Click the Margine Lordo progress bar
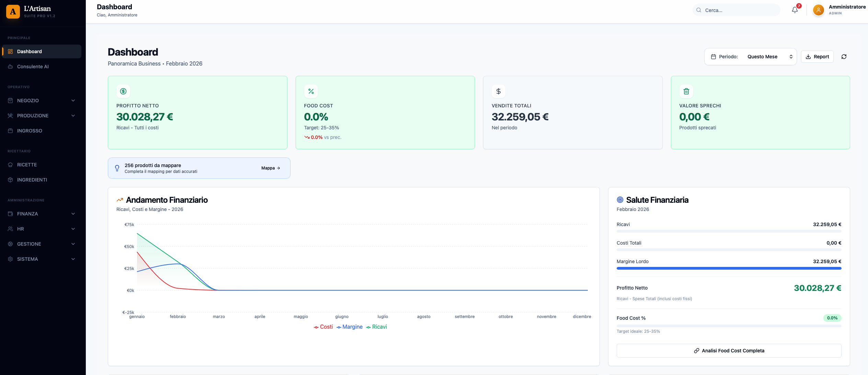 point(729,268)
